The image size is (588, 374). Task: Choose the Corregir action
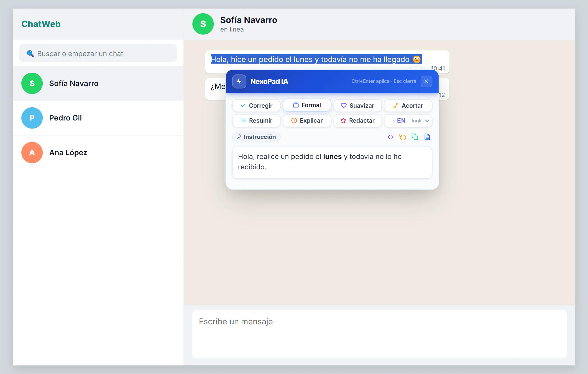pyautogui.click(x=256, y=106)
